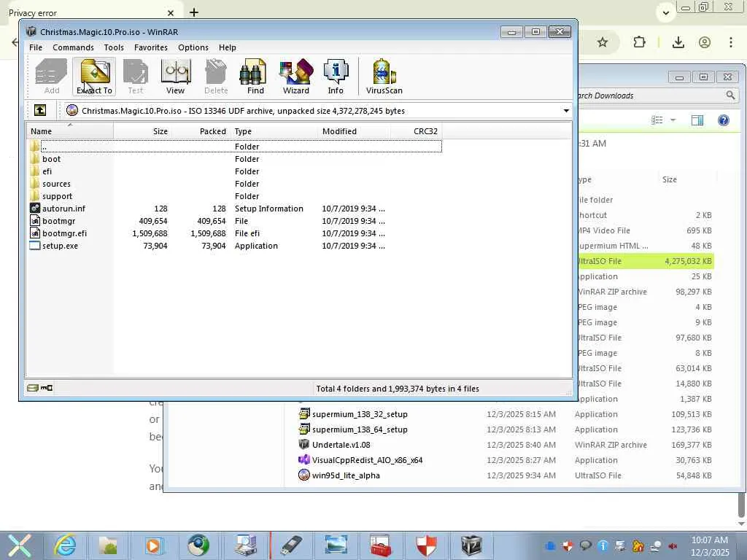Open the Options menu

point(193,47)
